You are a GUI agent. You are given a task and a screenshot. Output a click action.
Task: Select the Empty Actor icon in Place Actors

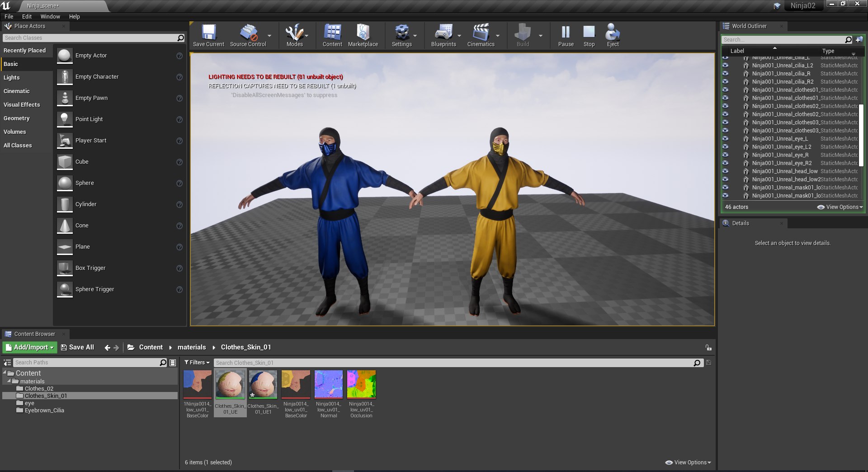tap(65, 56)
